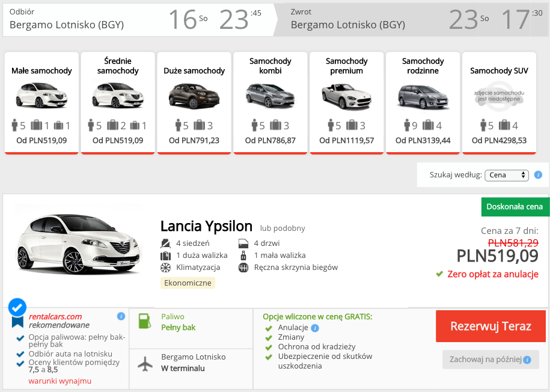Click the suitcase icon next to 1 duża walizka
550x392 pixels.
point(165,256)
